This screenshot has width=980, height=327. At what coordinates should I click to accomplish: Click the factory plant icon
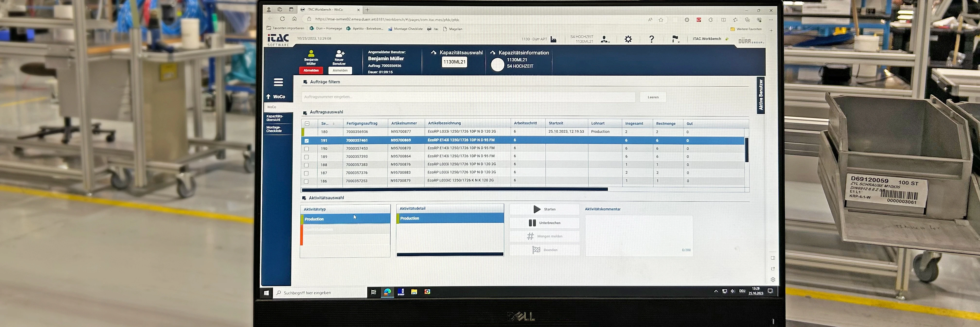tap(553, 40)
